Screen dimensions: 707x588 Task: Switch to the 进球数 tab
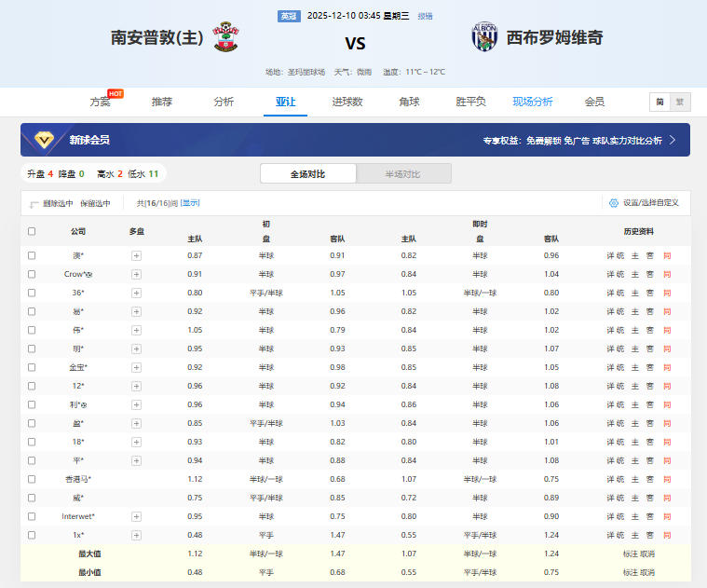[347, 102]
